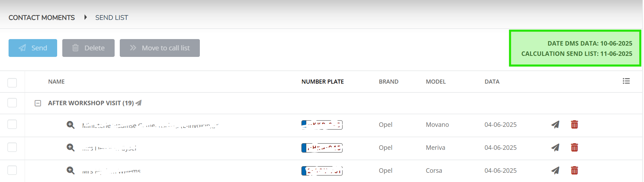
Task: Delete the Opel Corsa row
Action: (575, 170)
